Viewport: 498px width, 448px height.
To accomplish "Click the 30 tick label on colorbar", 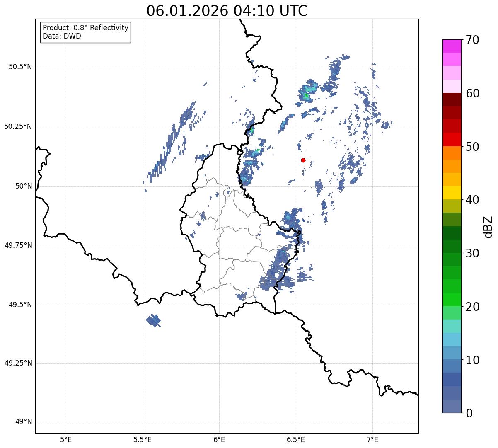I will 472,253.
